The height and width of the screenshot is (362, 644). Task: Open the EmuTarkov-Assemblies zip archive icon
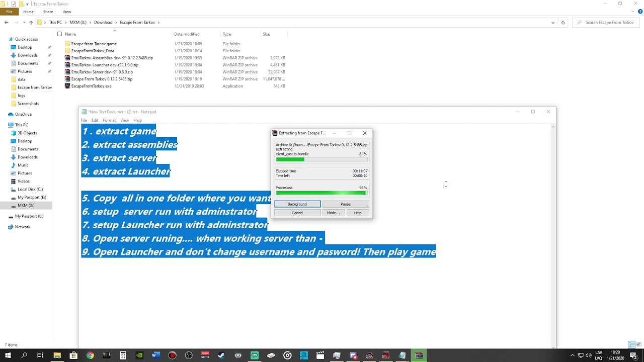(67, 58)
